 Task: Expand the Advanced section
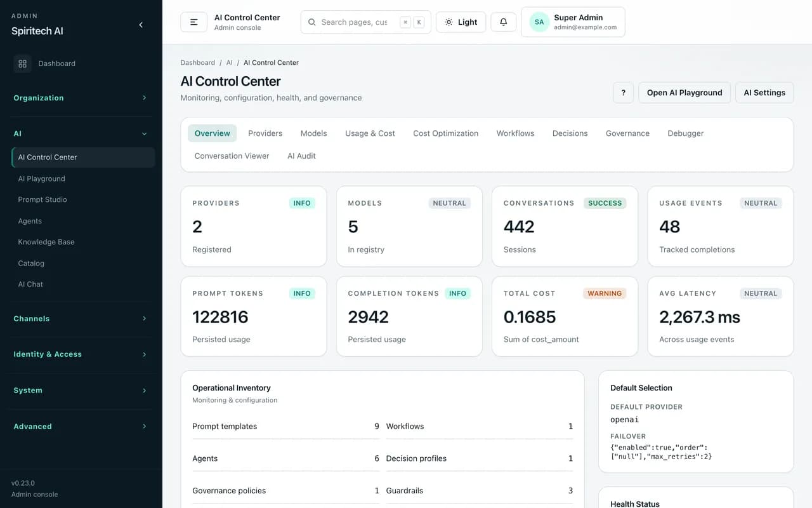81,427
